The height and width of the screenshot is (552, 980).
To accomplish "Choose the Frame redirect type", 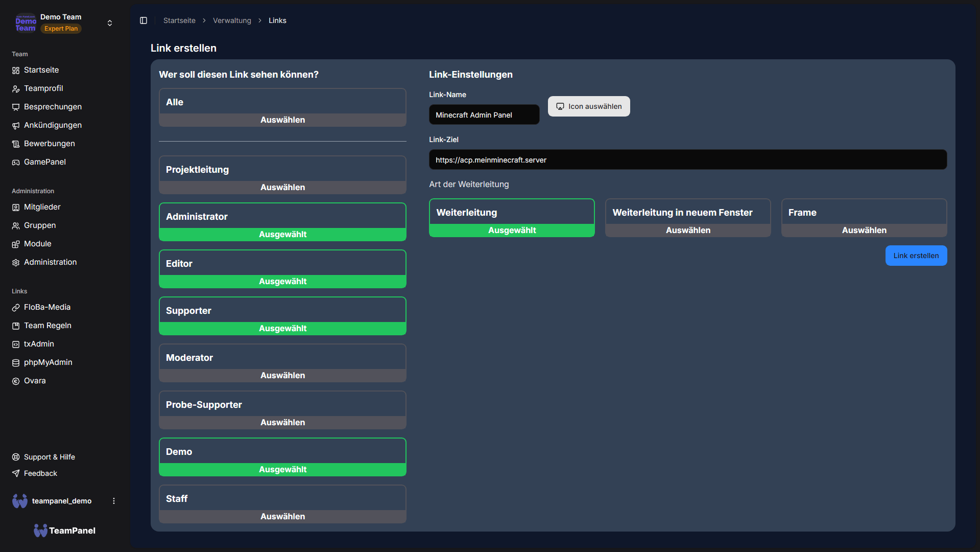I will coord(864,218).
